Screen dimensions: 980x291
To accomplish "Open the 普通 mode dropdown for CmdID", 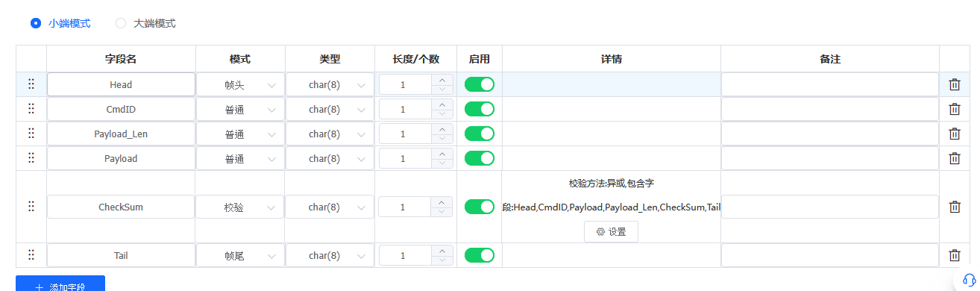I will click(x=240, y=109).
